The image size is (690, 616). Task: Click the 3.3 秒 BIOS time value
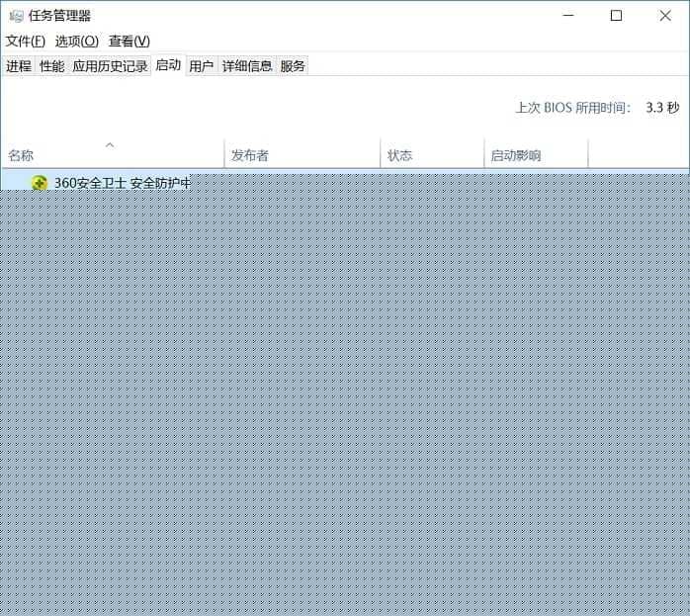662,108
